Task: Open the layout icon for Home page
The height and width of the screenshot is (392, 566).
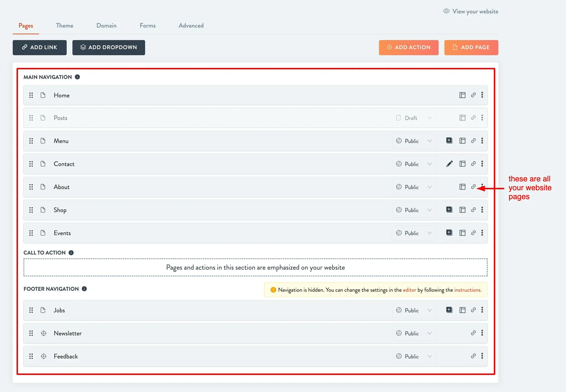Action: click(462, 95)
